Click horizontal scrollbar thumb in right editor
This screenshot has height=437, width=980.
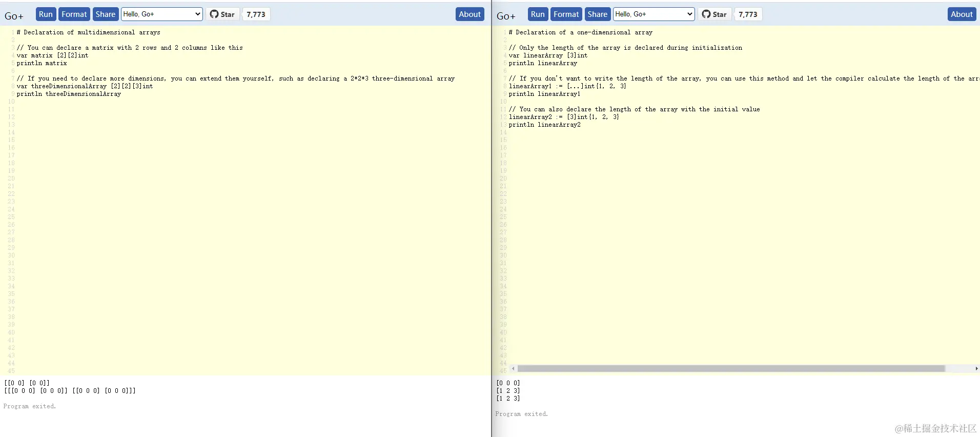[x=731, y=368]
